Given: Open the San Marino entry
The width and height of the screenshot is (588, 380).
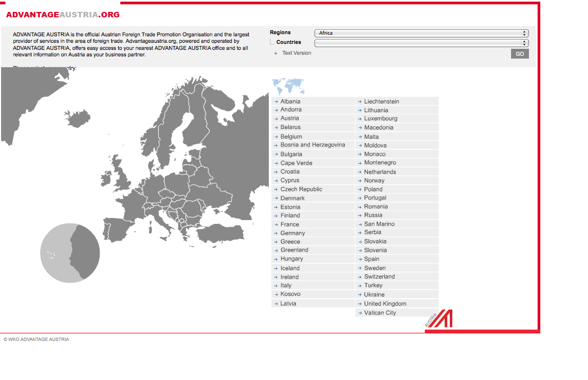Looking at the screenshot, I should 379,224.
